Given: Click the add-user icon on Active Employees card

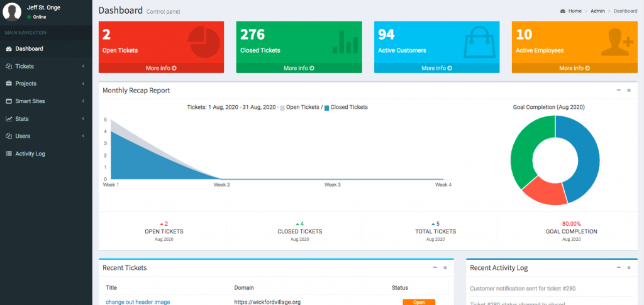Looking at the screenshot, I should coord(618,42).
